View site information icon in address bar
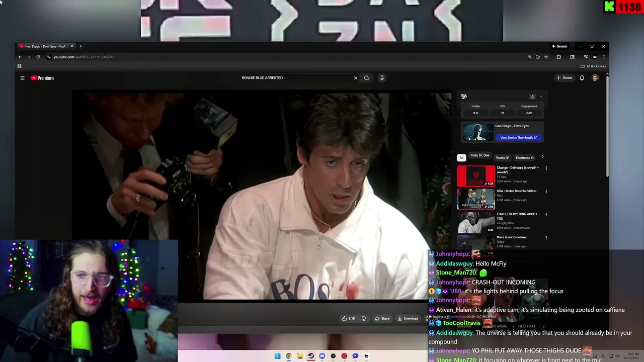644x362 pixels. tap(49, 57)
